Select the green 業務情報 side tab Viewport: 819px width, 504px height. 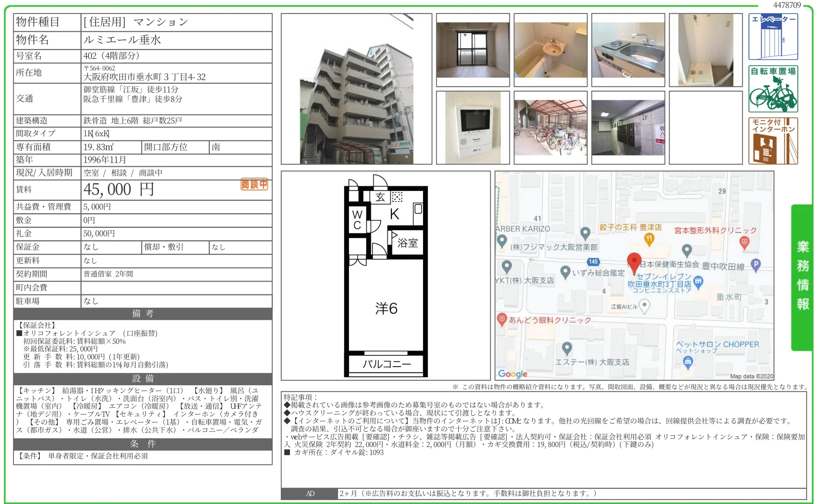[x=802, y=277]
